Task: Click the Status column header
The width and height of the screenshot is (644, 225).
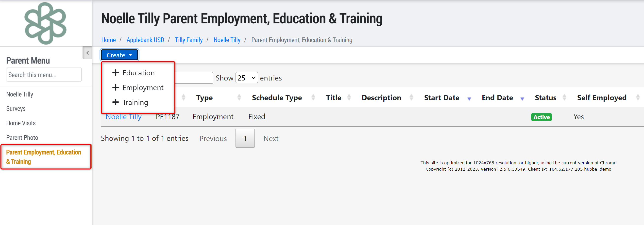Action: coord(545,98)
